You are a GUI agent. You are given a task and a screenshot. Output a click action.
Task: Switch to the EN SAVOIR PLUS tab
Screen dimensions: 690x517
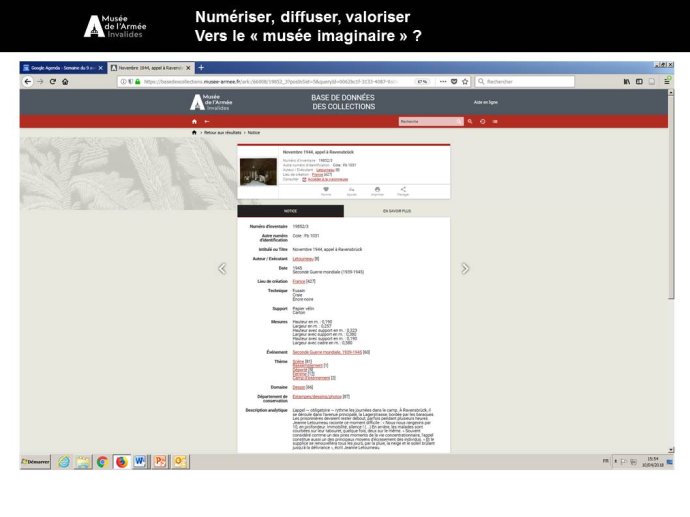(x=397, y=211)
